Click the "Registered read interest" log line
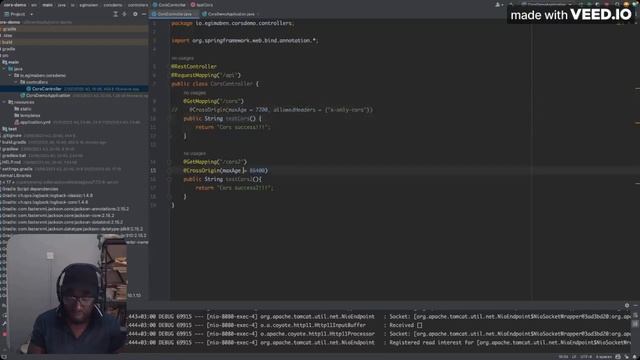The width and height of the screenshot is (640, 360). point(510,342)
